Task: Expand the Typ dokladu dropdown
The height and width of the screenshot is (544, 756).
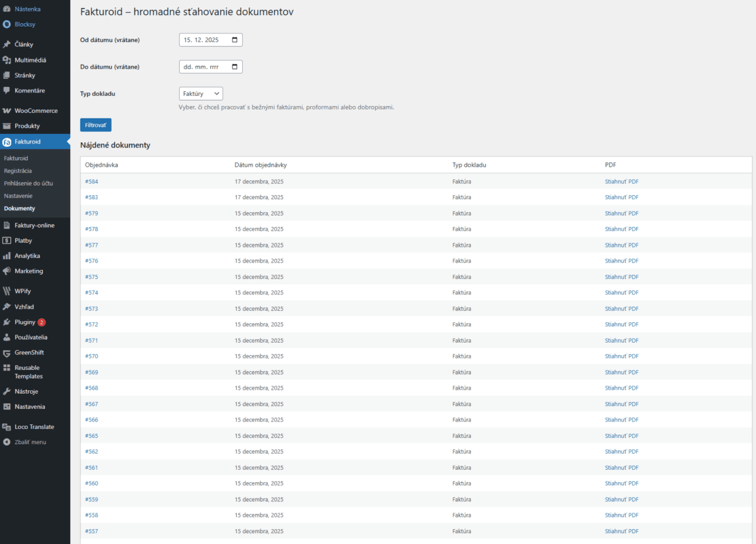Action: (201, 94)
